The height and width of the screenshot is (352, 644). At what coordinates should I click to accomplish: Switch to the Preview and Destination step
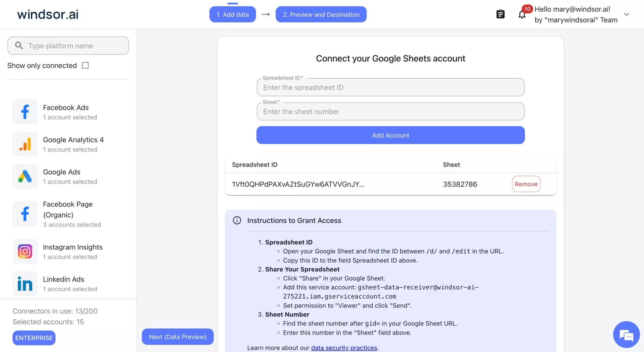[321, 14]
